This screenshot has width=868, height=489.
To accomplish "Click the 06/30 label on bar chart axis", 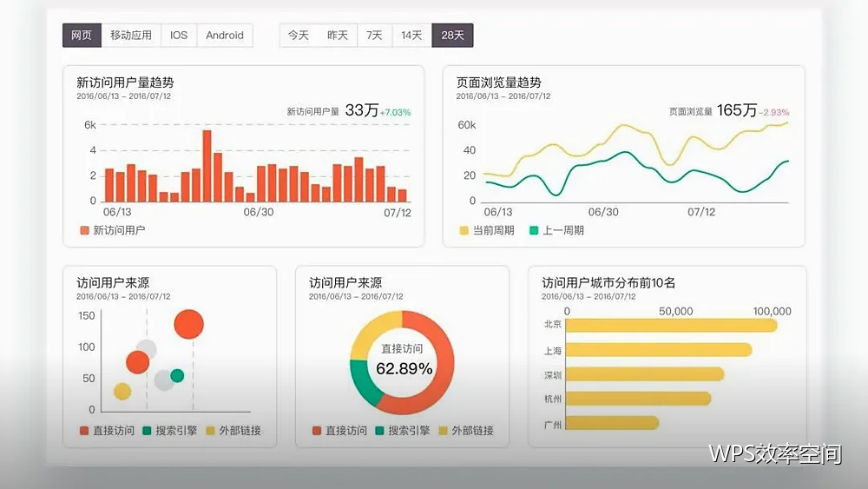I will [259, 212].
